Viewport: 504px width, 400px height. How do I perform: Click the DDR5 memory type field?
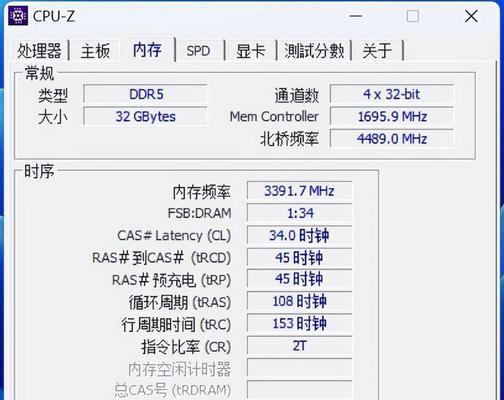coord(145,94)
